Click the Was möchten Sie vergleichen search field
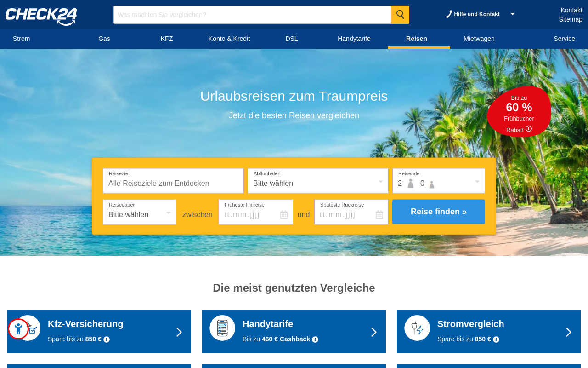 click(252, 14)
